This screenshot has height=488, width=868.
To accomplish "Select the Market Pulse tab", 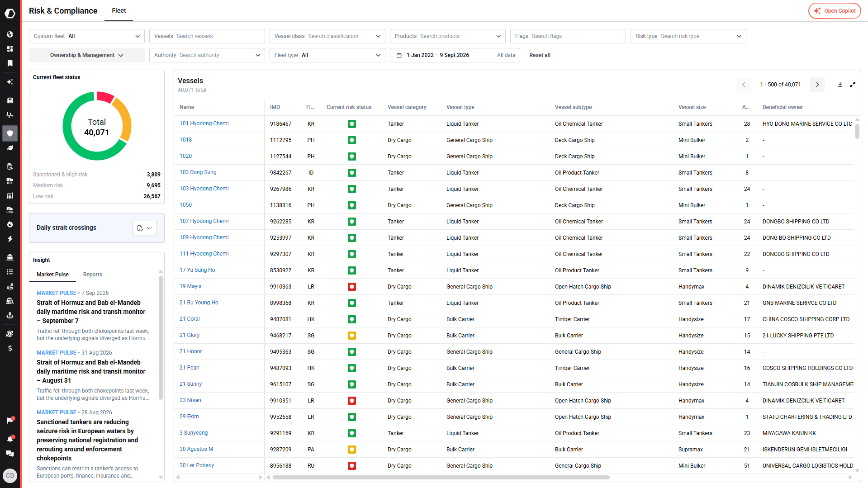I will [x=52, y=275].
